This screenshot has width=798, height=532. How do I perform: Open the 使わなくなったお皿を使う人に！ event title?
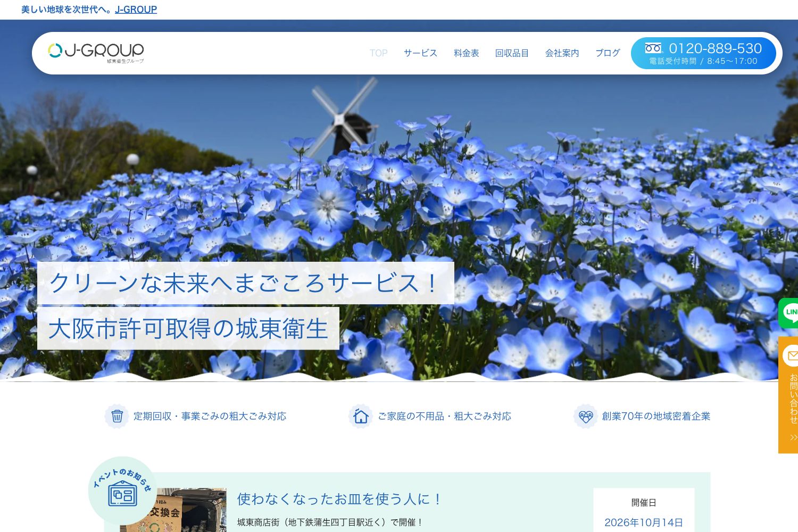[340, 499]
